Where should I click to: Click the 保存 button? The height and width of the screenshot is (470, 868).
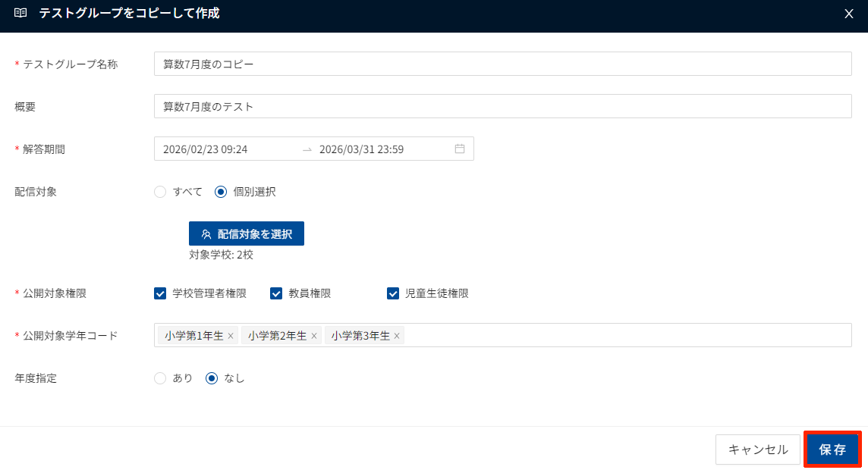832,450
